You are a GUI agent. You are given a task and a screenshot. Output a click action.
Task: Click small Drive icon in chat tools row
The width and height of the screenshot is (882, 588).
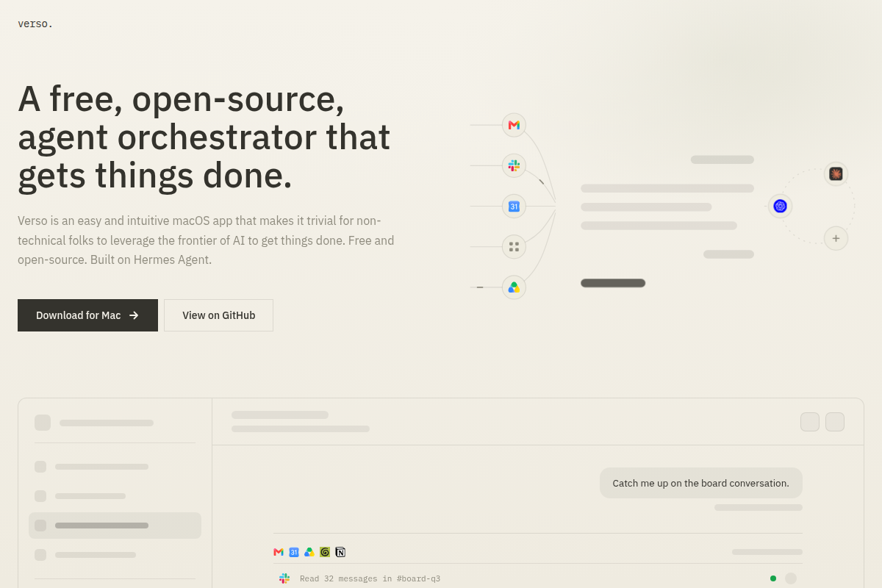[309, 552]
